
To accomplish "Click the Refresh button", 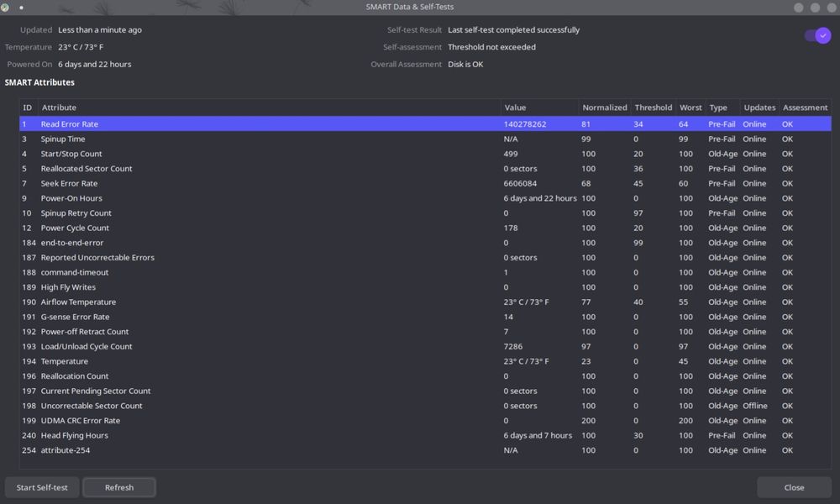I will (x=119, y=487).
